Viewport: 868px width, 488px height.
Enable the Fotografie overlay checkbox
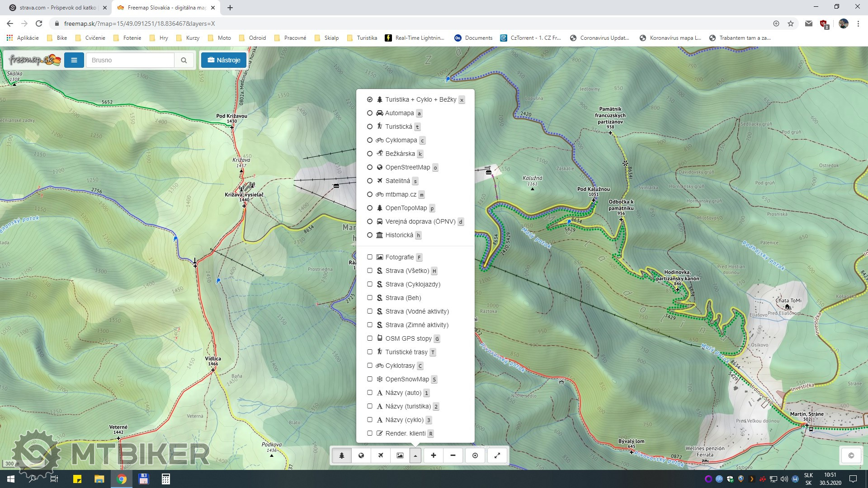point(370,257)
